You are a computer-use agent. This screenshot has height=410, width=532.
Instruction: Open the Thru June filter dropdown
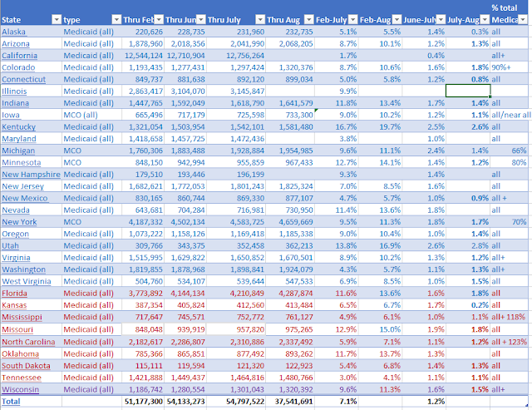[x=201, y=20]
